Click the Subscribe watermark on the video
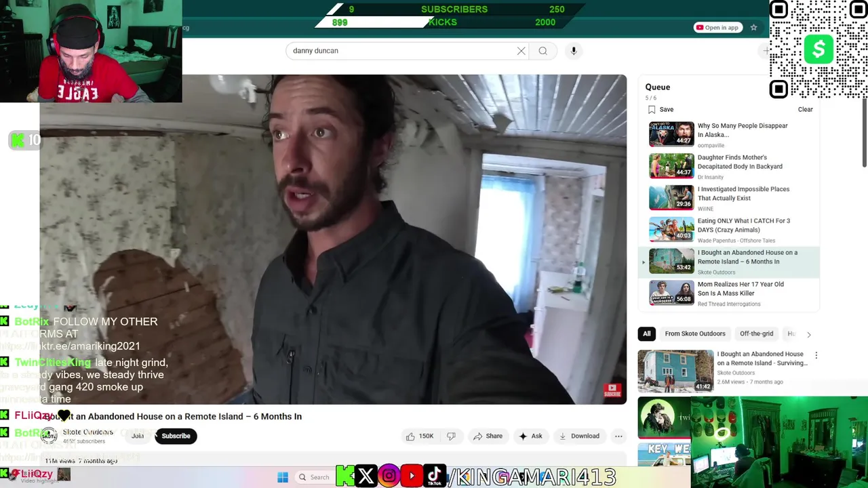Image resolution: width=868 pixels, height=488 pixels. point(612,391)
